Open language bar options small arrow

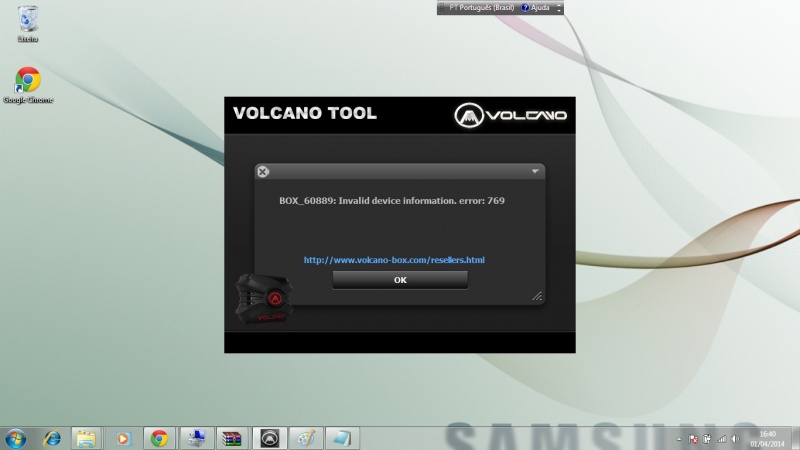559,10
